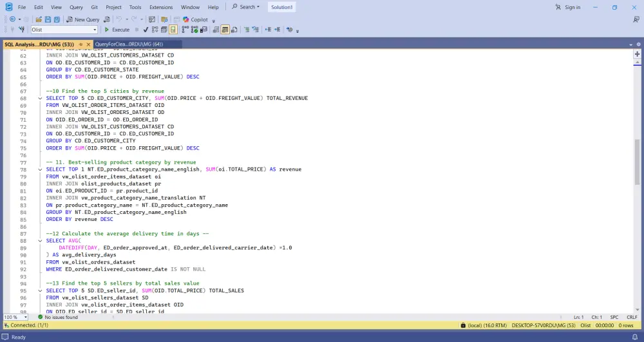Click the Ready output icon in status bar

click(5, 337)
